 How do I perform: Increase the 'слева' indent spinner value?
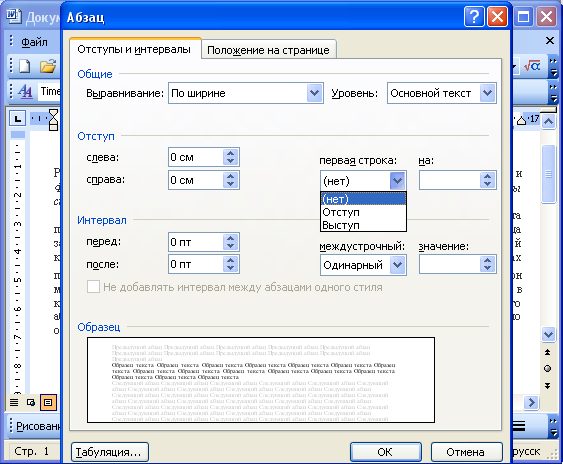(x=231, y=153)
